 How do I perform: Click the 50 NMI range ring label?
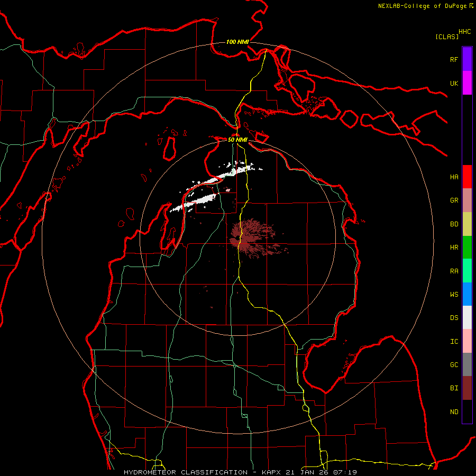pyautogui.click(x=237, y=140)
